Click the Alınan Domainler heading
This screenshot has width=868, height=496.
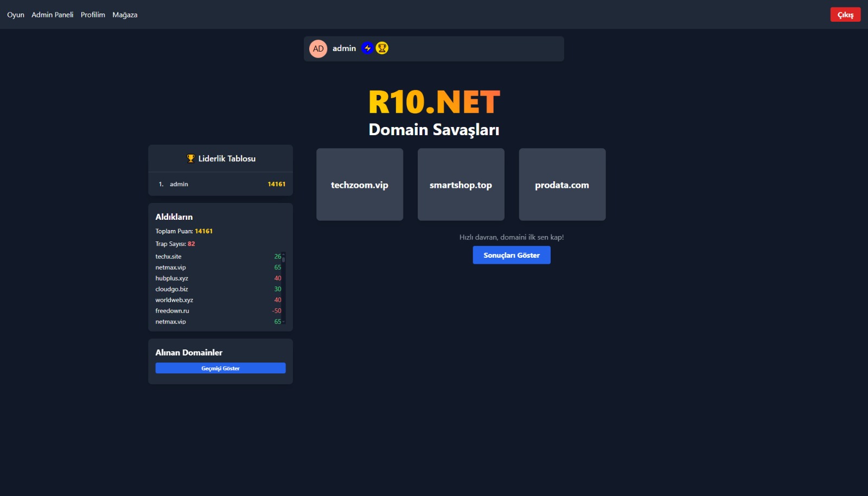click(189, 352)
